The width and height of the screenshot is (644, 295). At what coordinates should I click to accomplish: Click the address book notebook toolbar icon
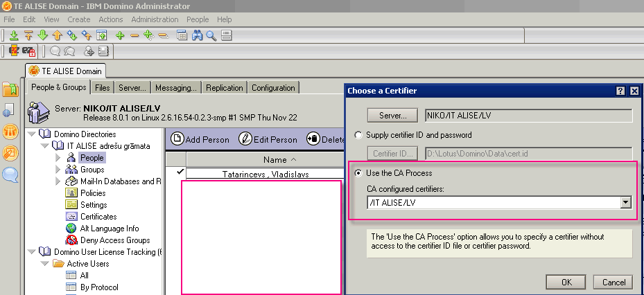click(x=103, y=51)
